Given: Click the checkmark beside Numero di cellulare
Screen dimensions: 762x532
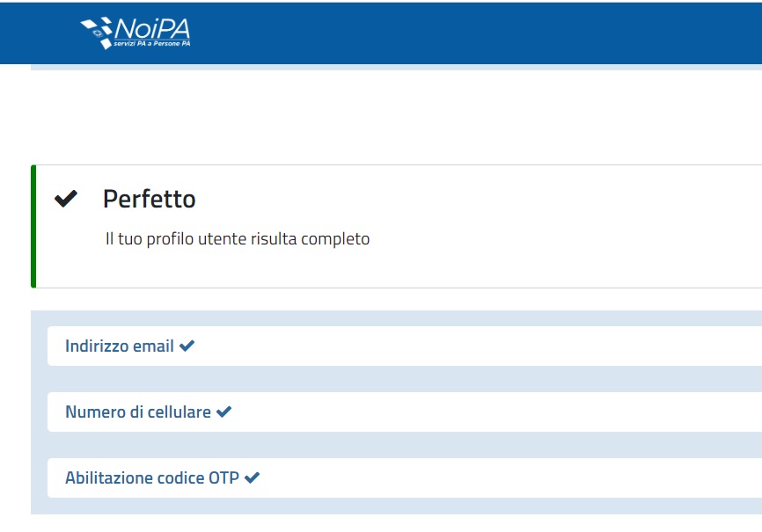Looking at the screenshot, I should [x=223, y=412].
